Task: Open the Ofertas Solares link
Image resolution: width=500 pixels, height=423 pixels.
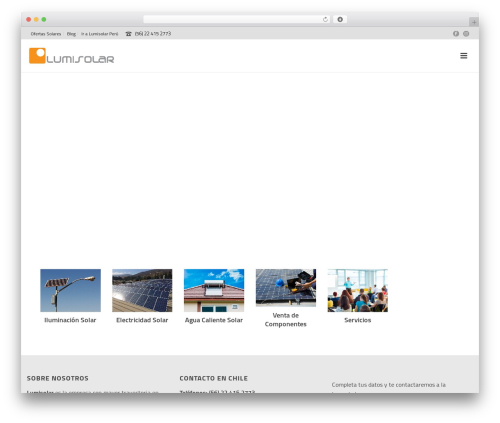Action: point(46,34)
